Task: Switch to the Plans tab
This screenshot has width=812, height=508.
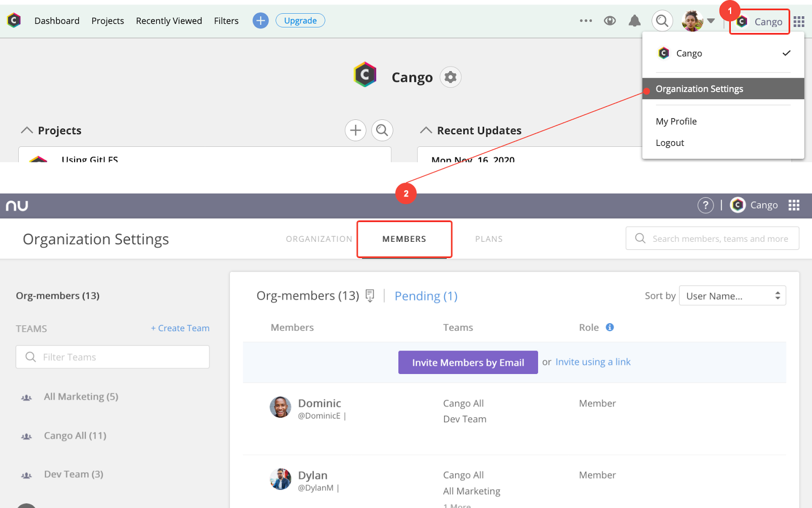Action: (x=489, y=239)
